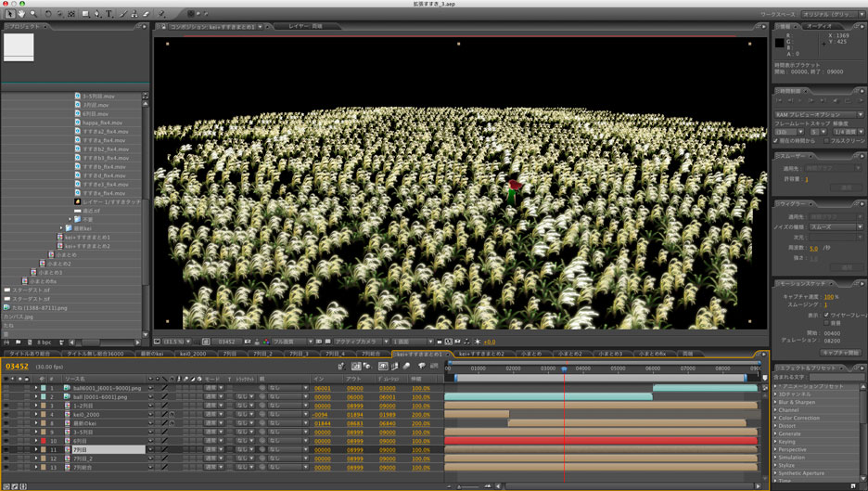Screen dimensions: 868x491
Task: Select the Clone Stamp tool
Action: pos(135,14)
